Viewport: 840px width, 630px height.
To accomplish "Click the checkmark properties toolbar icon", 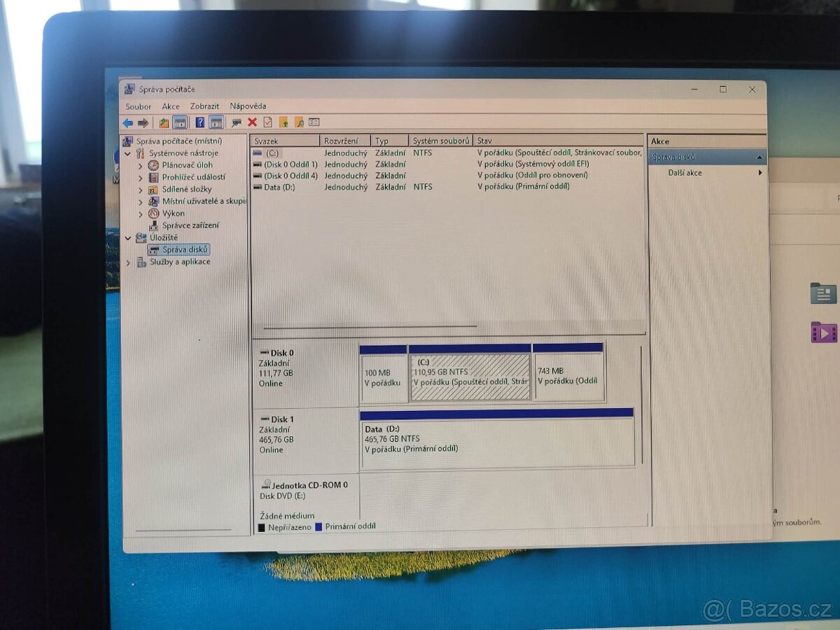I will (267, 122).
